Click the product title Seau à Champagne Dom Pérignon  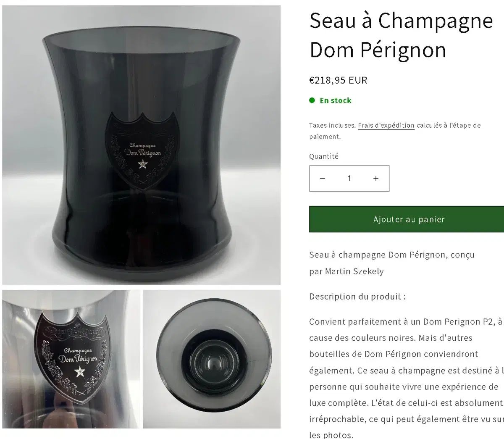[x=401, y=35]
